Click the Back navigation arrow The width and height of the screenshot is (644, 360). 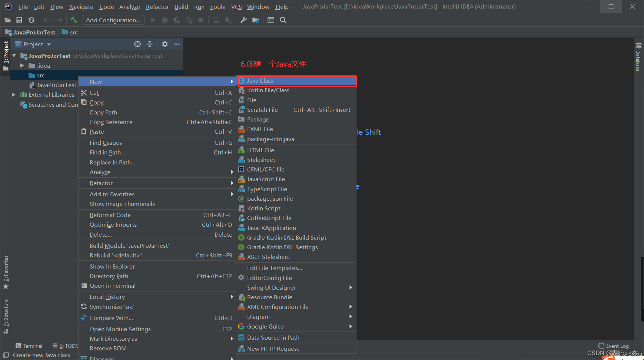47,20
